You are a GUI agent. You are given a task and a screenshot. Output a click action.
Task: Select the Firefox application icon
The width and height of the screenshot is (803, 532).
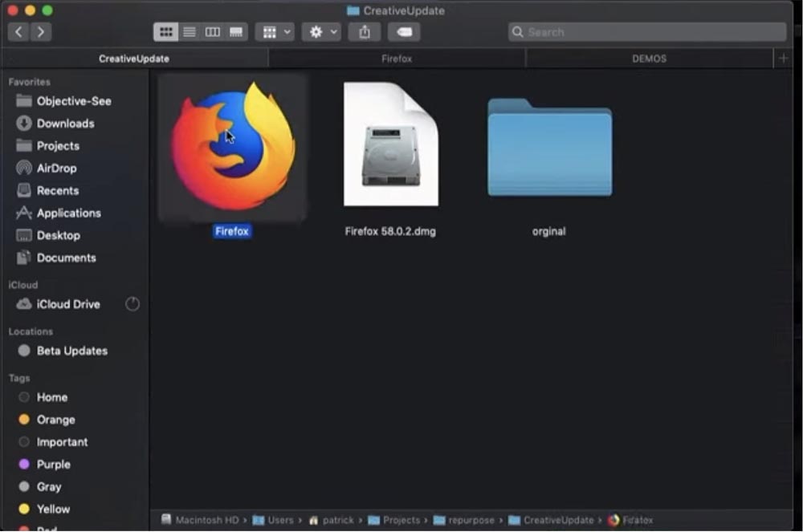[x=231, y=144]
